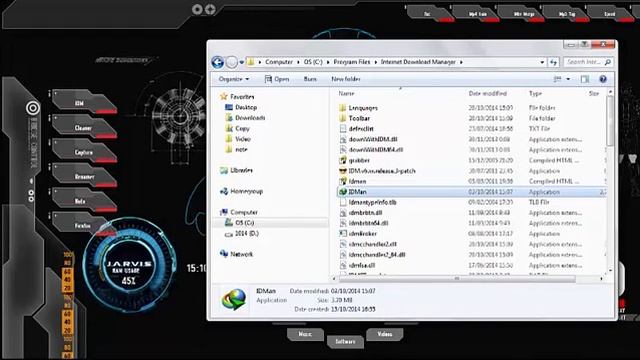Launch the Firefox desktop launcher button
This screenshot has width=640, height=360.
83,224
